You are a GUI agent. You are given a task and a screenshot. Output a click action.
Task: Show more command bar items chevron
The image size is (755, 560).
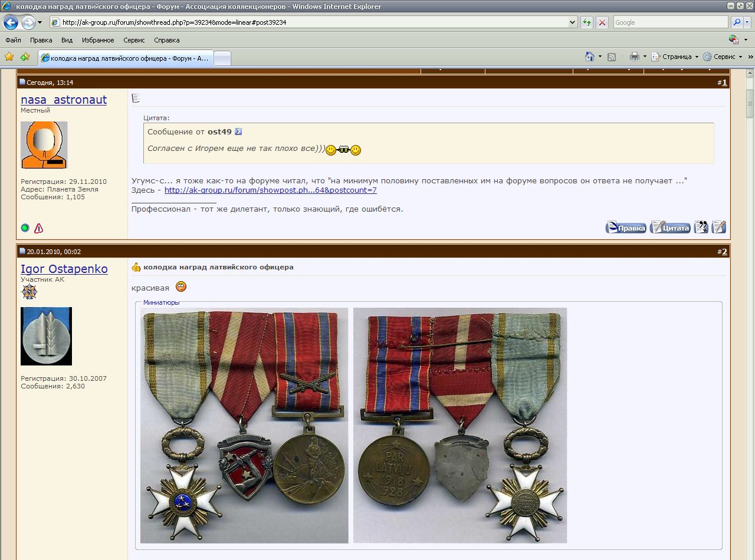749,57
